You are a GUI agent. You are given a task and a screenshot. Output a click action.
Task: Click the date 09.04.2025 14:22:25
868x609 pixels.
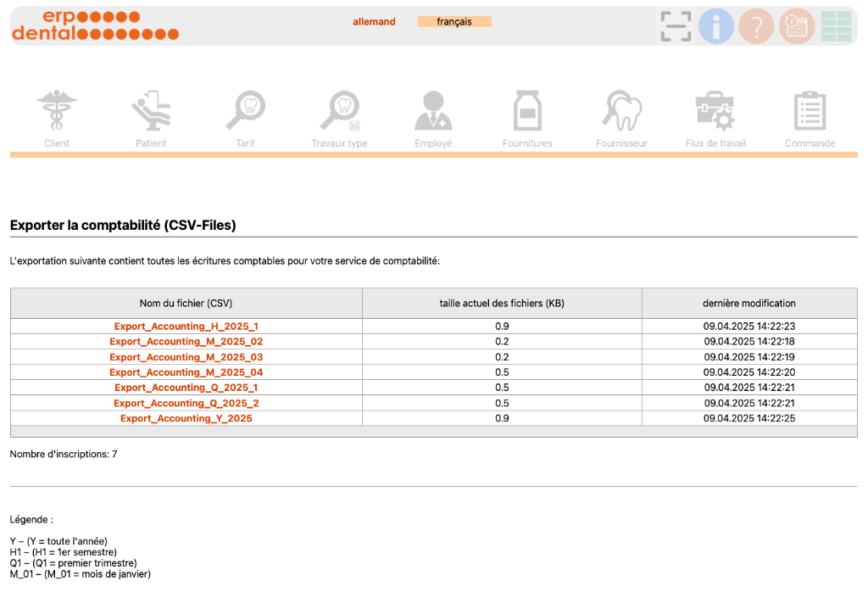[x=749, y=418]
